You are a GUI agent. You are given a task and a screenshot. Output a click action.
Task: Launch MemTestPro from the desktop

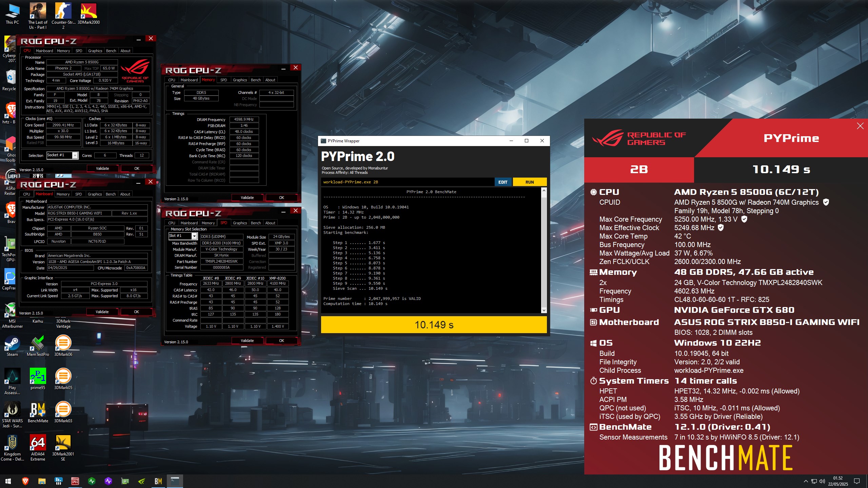38,346
